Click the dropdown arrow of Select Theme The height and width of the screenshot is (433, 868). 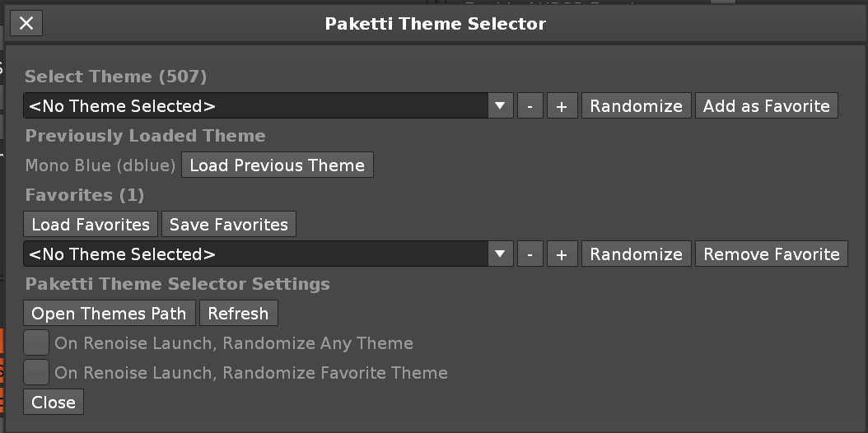point(499,106)
